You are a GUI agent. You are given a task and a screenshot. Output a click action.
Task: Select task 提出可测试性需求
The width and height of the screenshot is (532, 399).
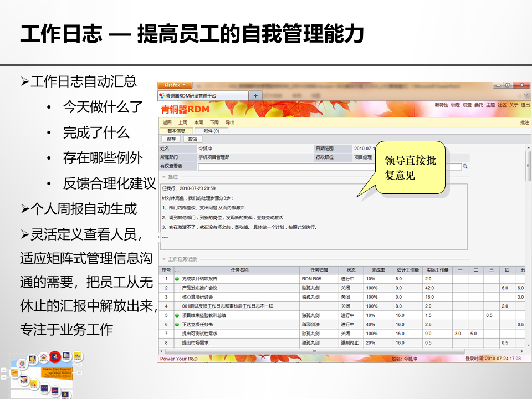[x=342, y=334]
